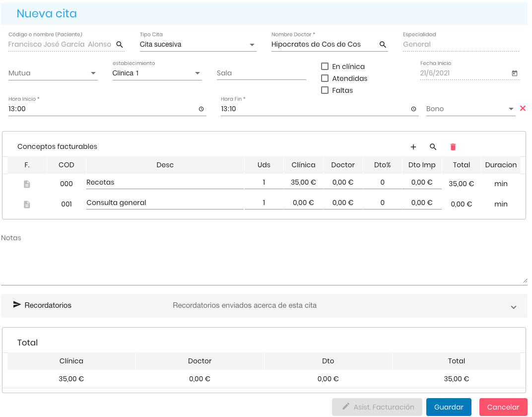532x417 pixels.
Task: Open the Tipo Cita dropdown
Action: [251, 45]
